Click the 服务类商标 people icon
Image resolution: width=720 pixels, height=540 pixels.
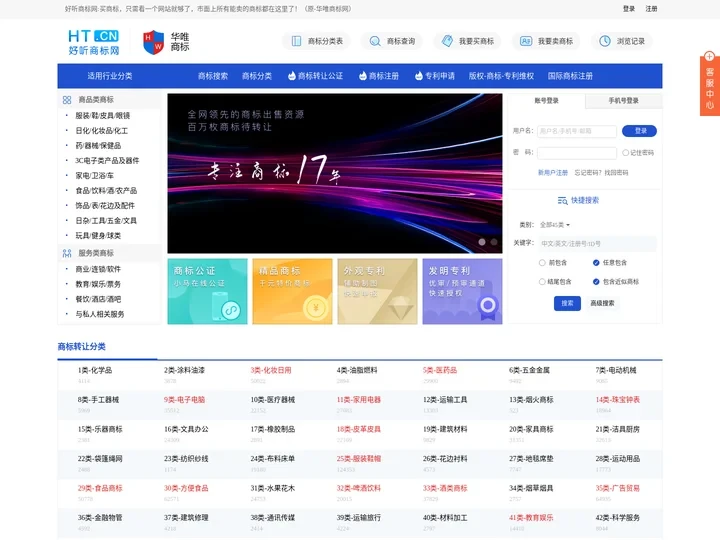click(x=67, y=253)
